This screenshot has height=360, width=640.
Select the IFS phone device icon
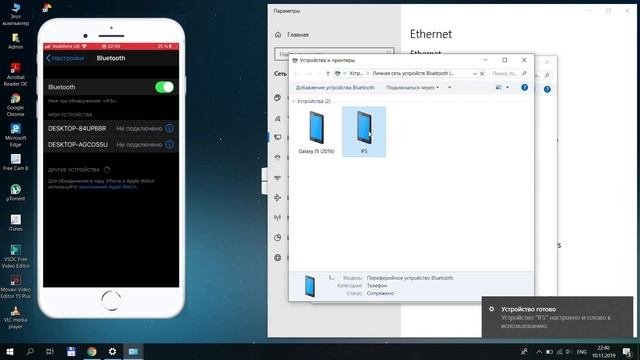point(364,132)
